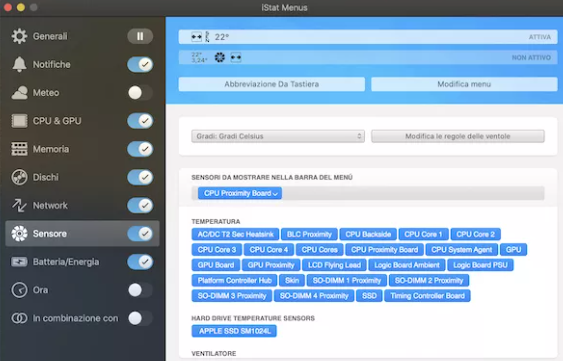563x361 pixels.
Task: Click the CPU & GPU chip icon
Action: [19, 121]
